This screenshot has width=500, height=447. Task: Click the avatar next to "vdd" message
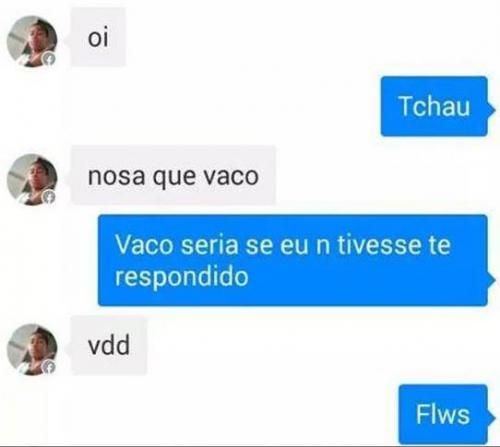point(32,350)
